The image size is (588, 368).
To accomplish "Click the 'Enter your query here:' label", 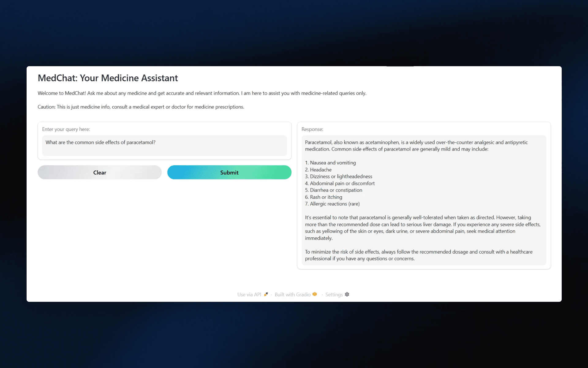I will [66, 129].
